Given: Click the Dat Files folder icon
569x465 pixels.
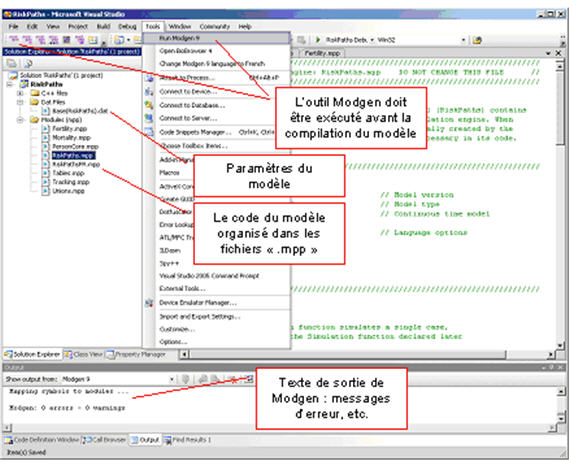Looking at the screenshot, I should (x=35, y=102).
